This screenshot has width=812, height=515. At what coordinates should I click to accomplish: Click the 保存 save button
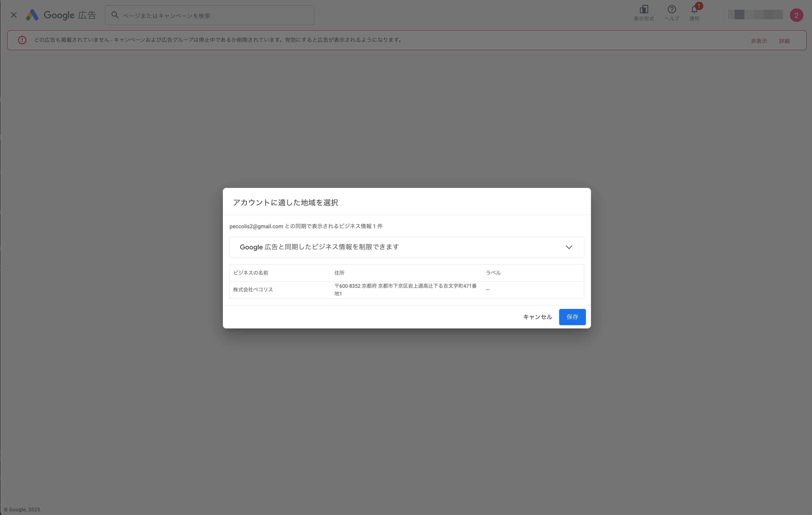coord(572,317)
